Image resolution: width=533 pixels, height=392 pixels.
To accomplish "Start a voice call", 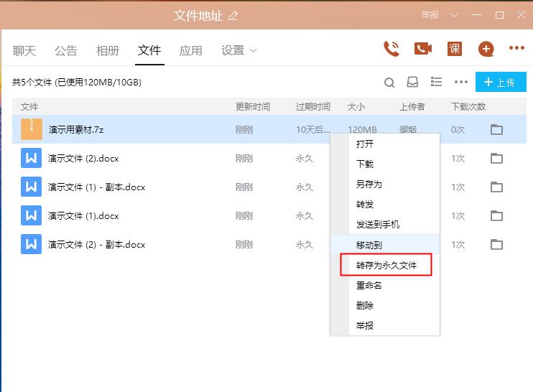I will click(391, 49).
